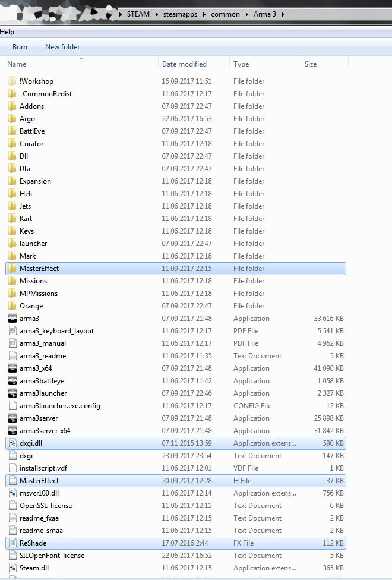Click the Addons folder icon
The image size is (392, 580).
coord(12,106)
